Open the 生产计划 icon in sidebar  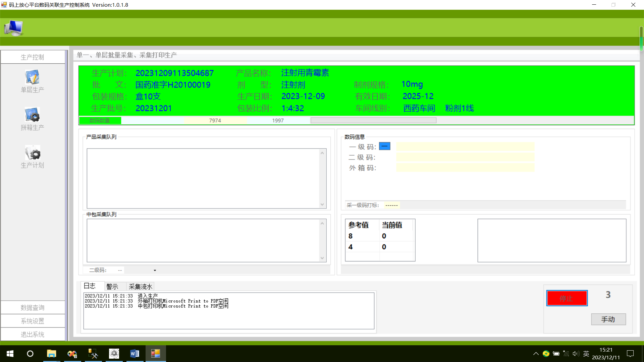point(32,153)
